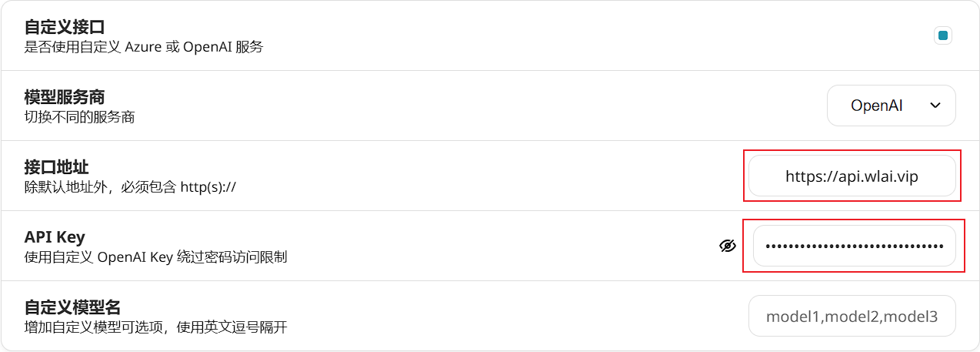Select the 自定义模型名 input with model1,model2,model3 placeholder
Image resolution: width=980 pixels, height=352 pixels.
coord(852,316)
